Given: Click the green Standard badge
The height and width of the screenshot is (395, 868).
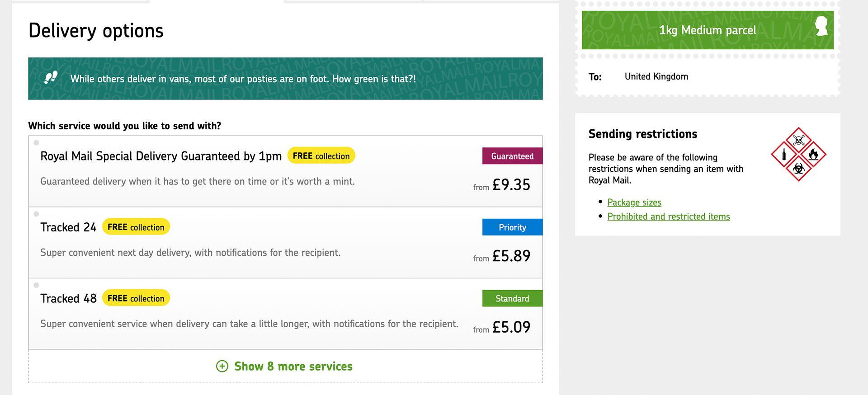Looking at the screenshot, I should tap(512, 298).
